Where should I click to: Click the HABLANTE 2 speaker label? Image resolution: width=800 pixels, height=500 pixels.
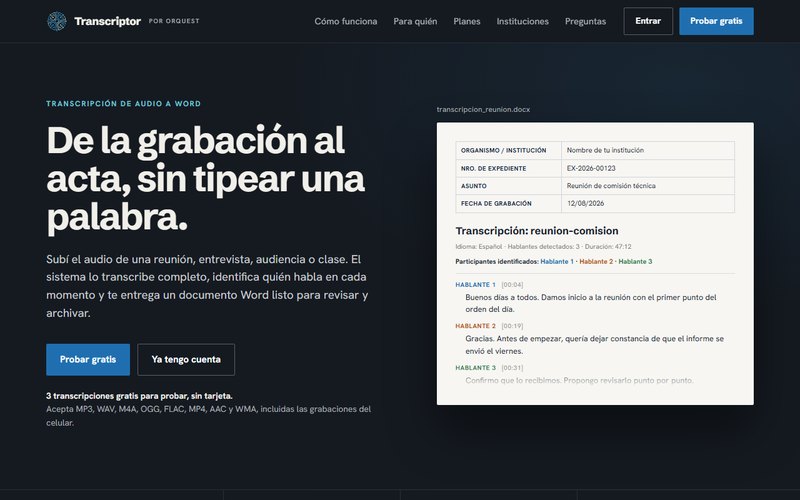(476, 326)
